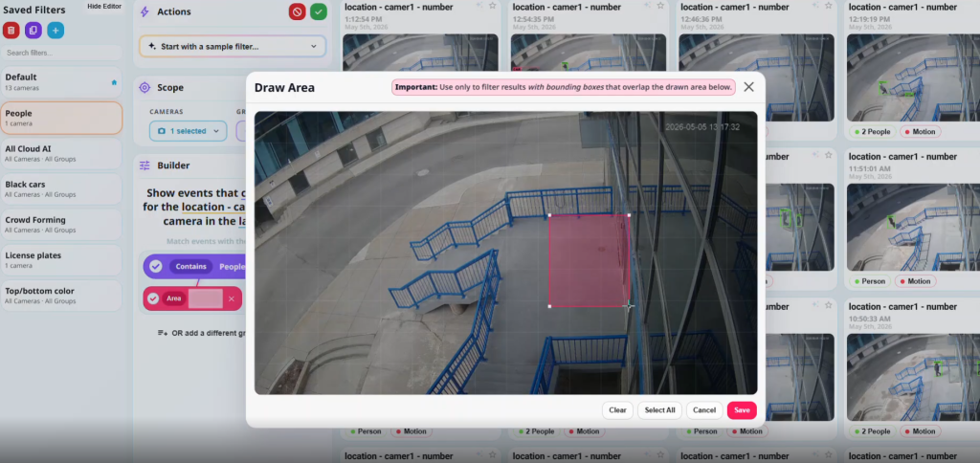The height and width of the screenshot is (463, 980).
Task: Click '2 People' tag on 10:50:33 AM card
Action: point(871,431)
